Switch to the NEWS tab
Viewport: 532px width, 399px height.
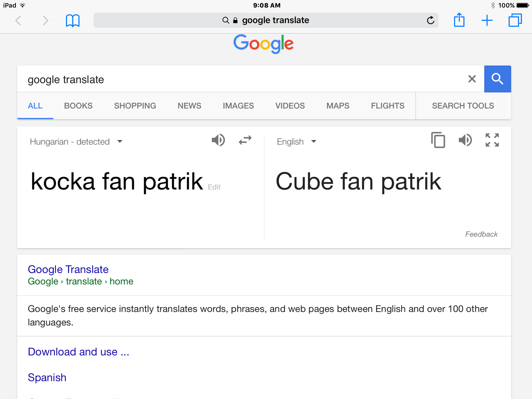(x=189, y=106)
